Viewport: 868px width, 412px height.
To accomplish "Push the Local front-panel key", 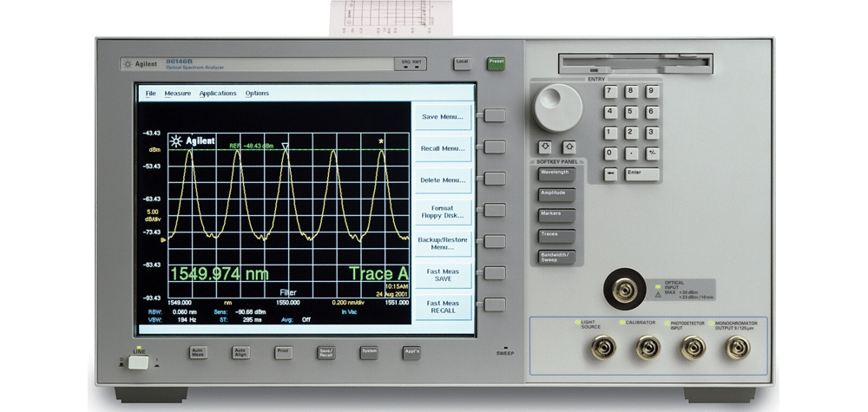I will click(x=463, y=63).
